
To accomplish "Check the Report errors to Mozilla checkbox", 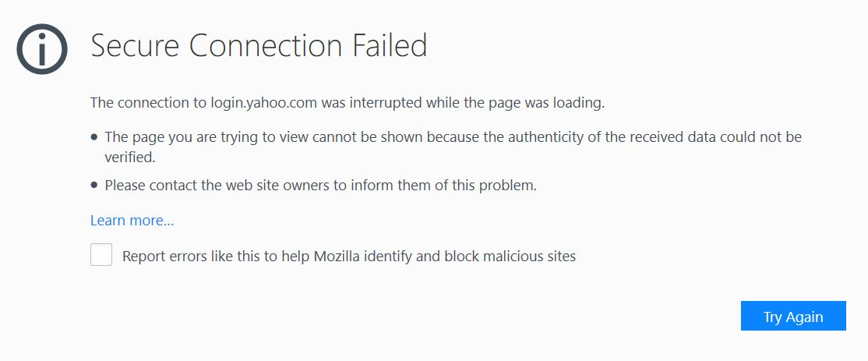I will coord(101,255).
